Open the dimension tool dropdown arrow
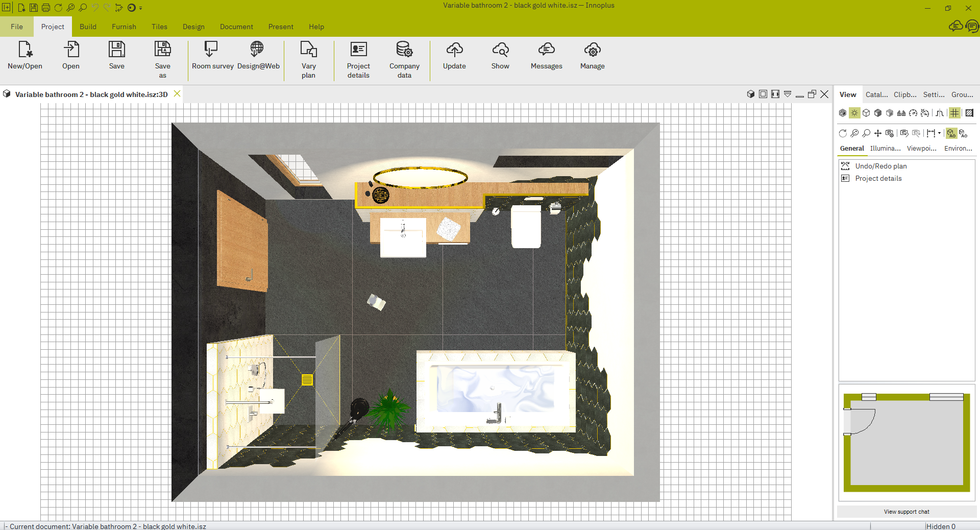This screenshot has width=980, height=530. pyautogui.click(x=939, y=133)
